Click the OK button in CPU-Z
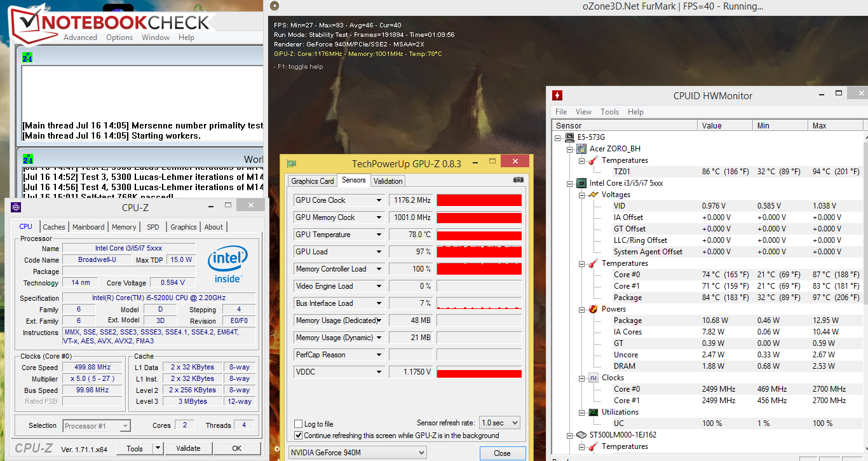 [236, 448]
